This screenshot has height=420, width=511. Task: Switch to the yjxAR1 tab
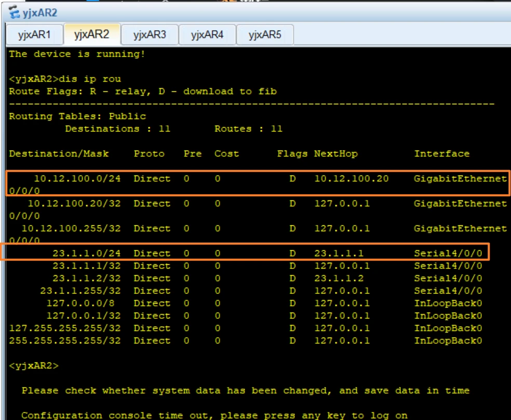click(34, 35)
